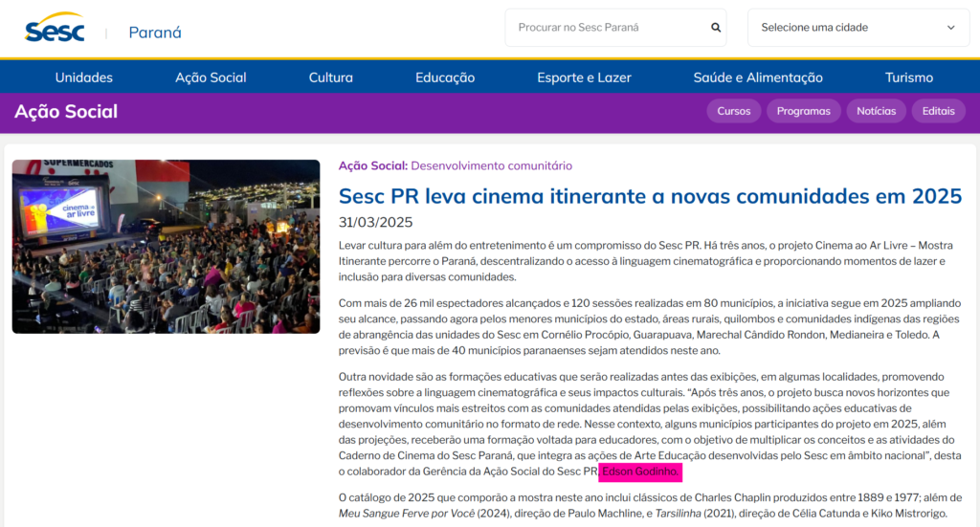Type in the 'Procurar no Sesc Paraná' field
This screenshot has height=527, width=980.
coord(608,28)
